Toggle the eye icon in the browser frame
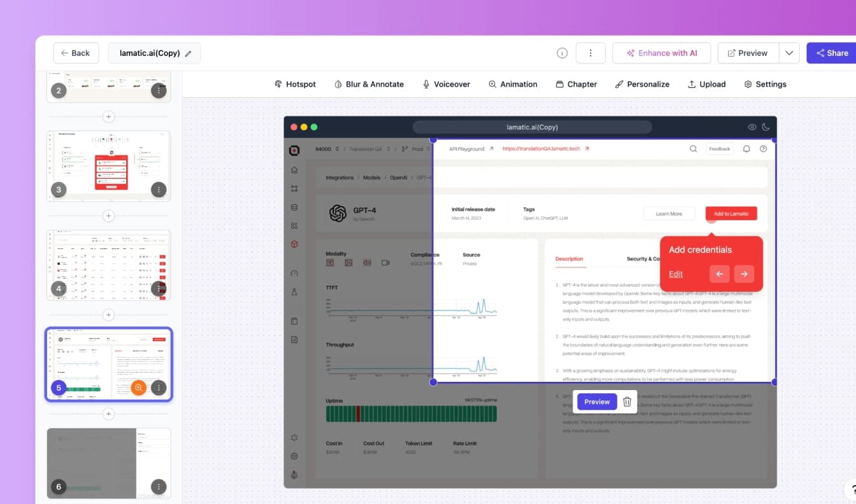856x504 pixels. click(x=752, y=127)
